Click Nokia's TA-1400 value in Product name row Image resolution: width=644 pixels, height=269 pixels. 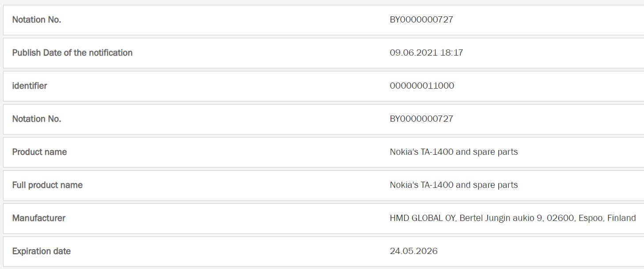(421, 152)
